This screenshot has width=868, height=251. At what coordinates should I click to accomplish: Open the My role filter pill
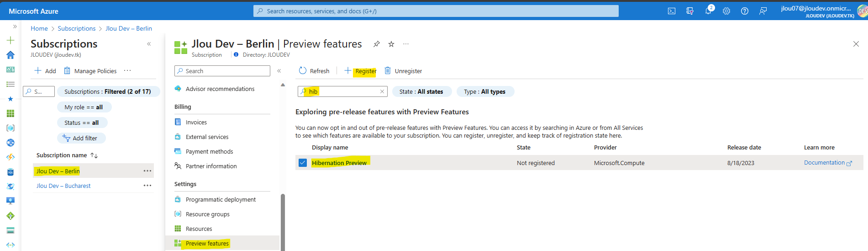(84, 107)
